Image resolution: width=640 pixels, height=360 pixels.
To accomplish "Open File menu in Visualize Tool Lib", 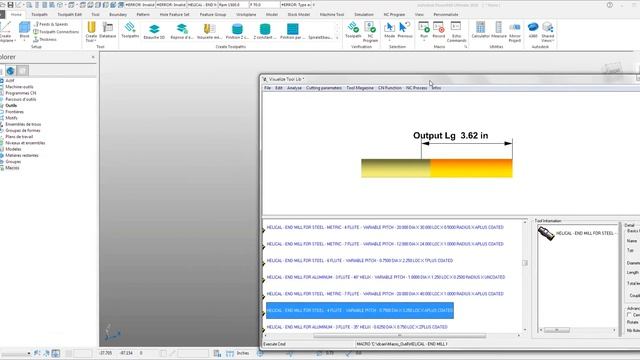I will [267, 88].
